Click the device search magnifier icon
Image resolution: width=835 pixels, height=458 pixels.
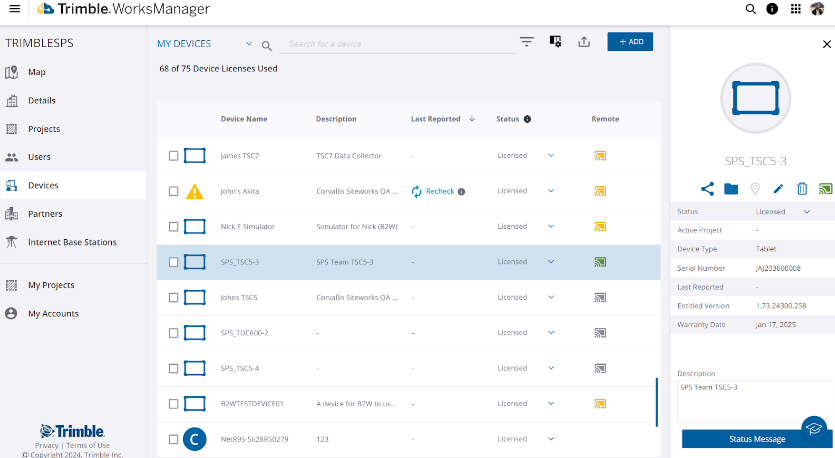pos(267,46)
